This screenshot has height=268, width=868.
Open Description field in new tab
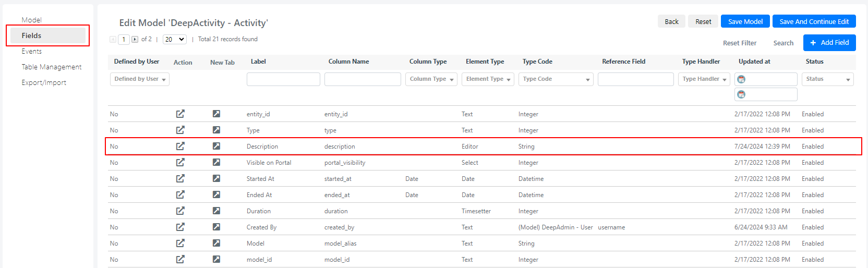[x=216, y=146]
